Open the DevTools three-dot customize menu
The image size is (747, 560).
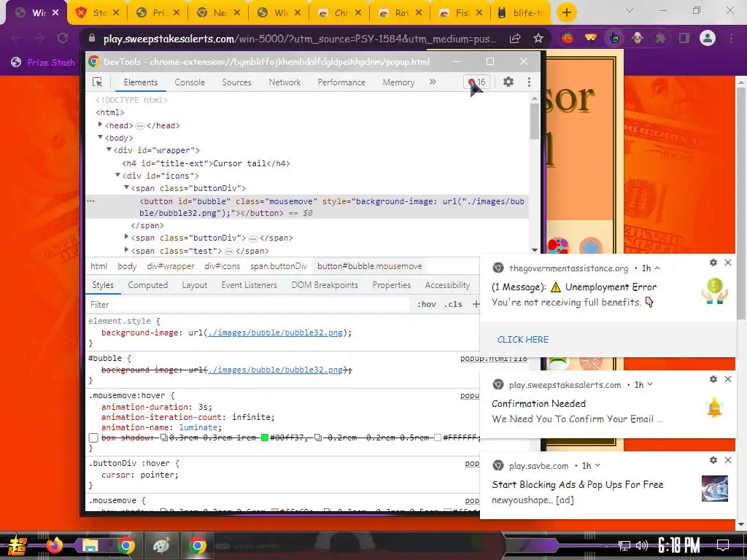529,82
